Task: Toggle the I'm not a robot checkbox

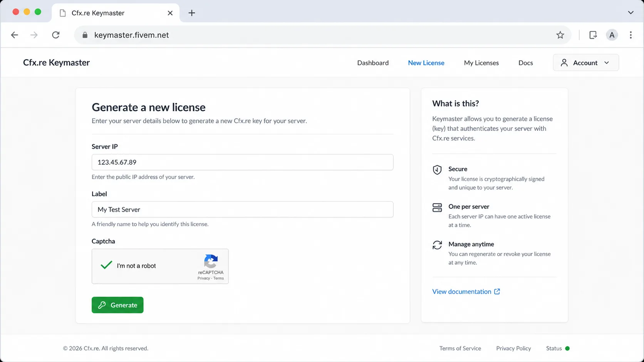Action: coord(106,265)
